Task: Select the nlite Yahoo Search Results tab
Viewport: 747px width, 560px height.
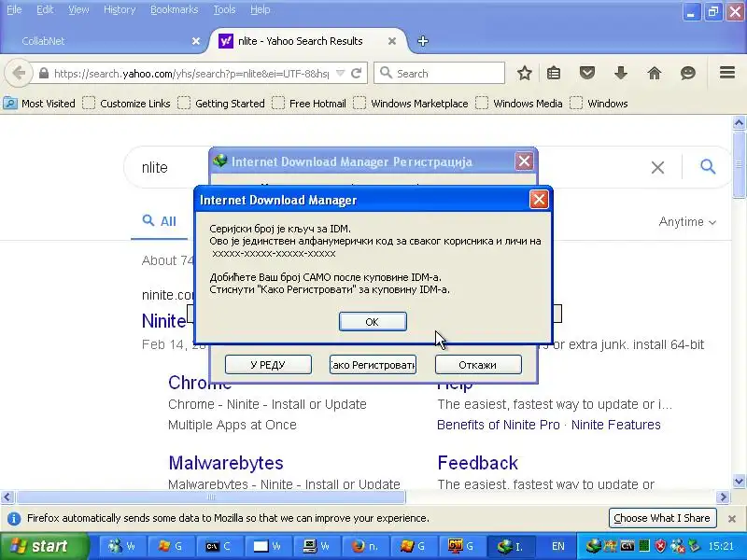Action: coord(300,41)
